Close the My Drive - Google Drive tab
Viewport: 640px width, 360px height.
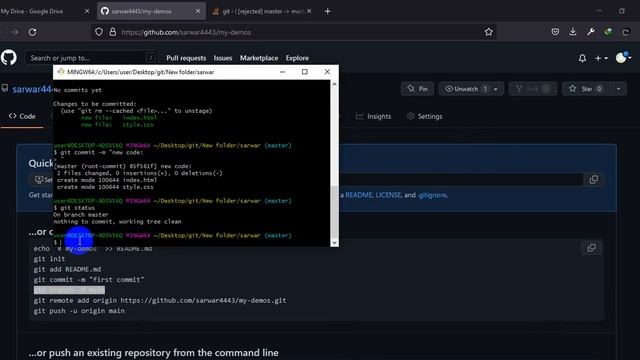pyautogui.click(x=87, y=11)
